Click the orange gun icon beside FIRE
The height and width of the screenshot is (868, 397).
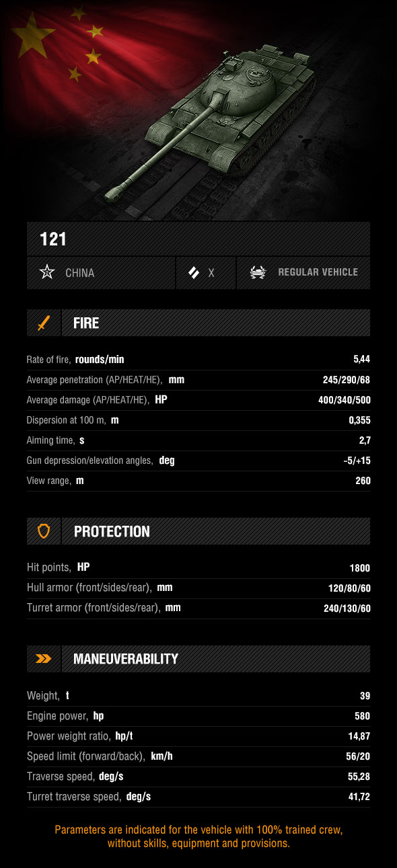coord(44,323)
